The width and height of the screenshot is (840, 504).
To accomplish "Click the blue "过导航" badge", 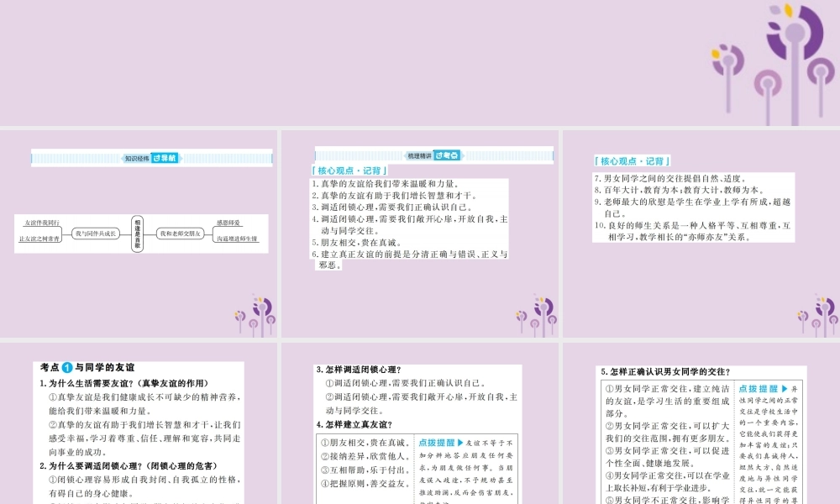I will [165, 157].
